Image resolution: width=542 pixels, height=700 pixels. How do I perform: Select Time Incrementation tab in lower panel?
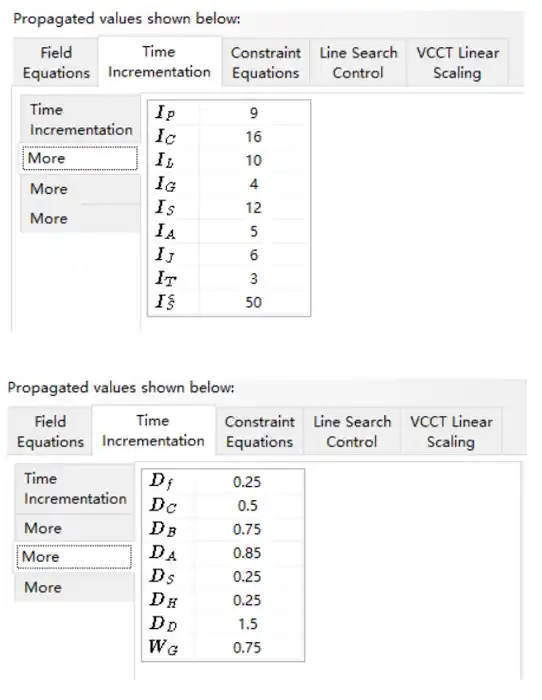[x=153, y=430]
